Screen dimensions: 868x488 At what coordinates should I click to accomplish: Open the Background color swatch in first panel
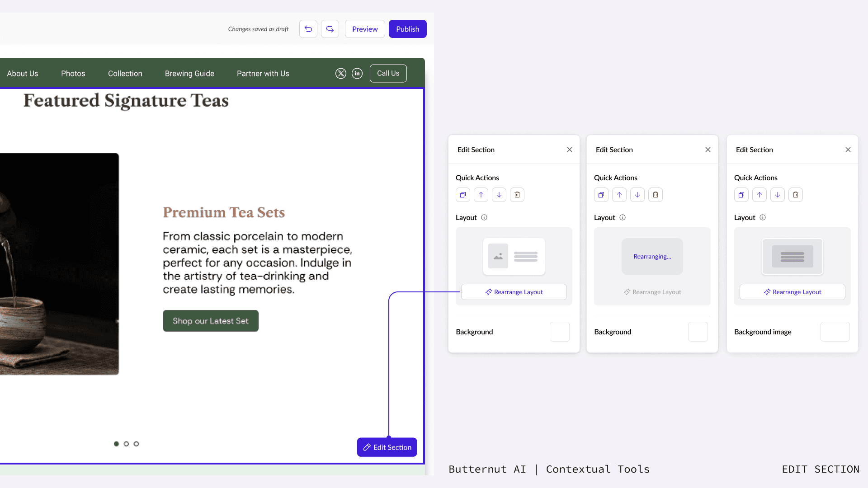pyautogui.click(x=559, y=332)
